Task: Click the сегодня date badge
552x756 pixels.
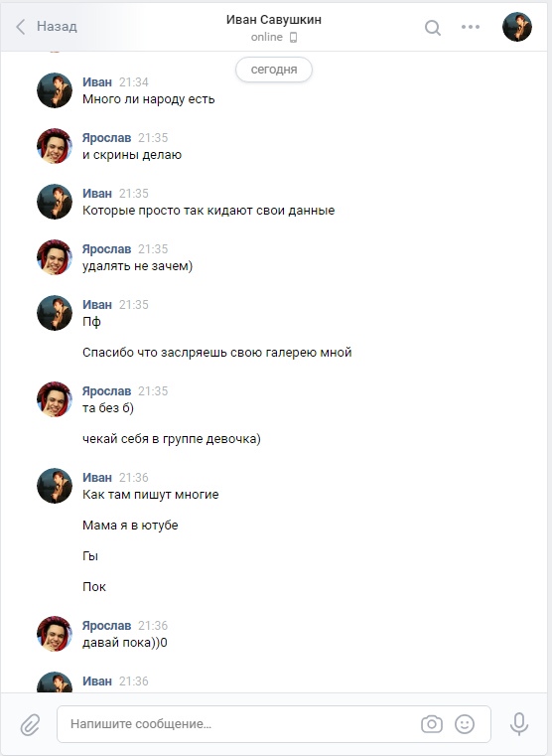Action: tap(274, 70)
